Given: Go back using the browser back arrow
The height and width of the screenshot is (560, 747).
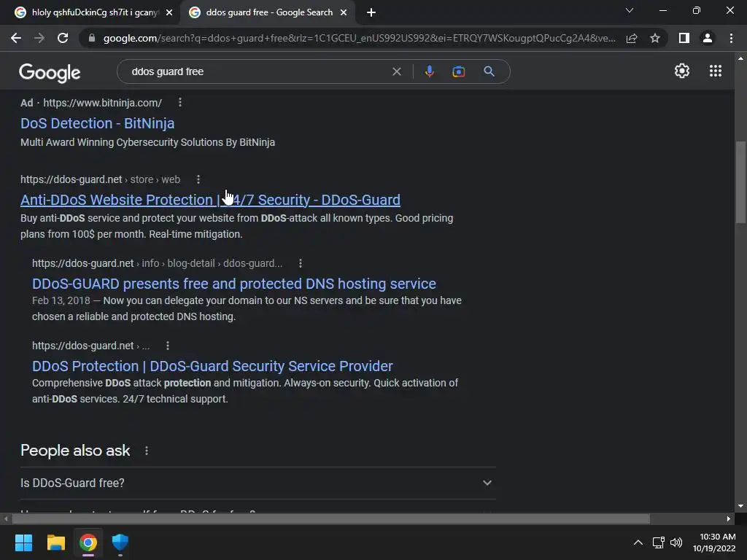Looking at the screenshot, I should pyautogui.click(x=16, y=38).
